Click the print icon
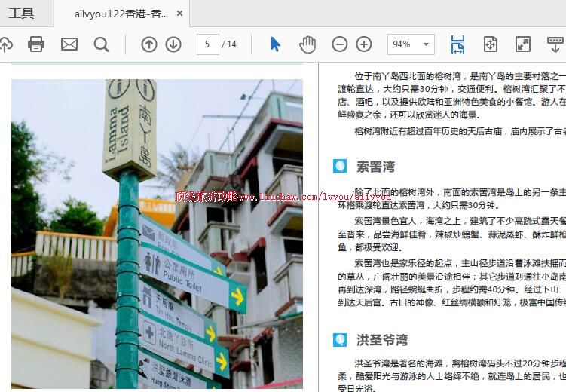Screen dimensions: 566x392 click(36, 44)
